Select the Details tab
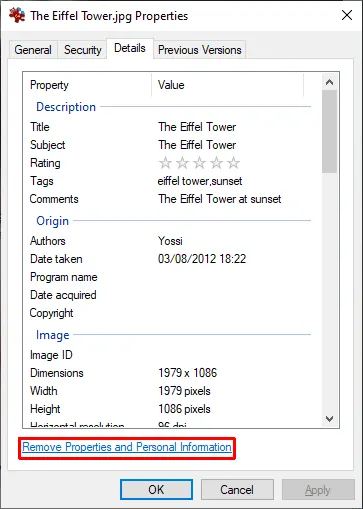 (130, 48)
